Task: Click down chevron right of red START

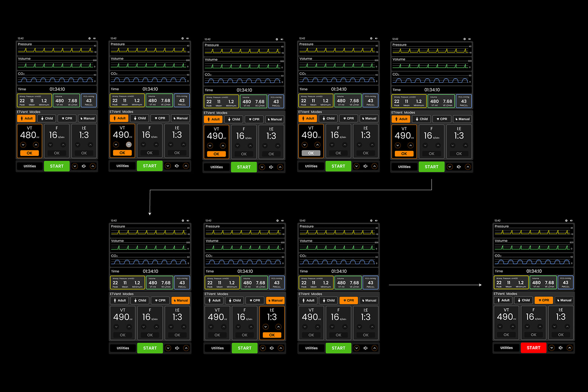Action: (x=552, y=348)
